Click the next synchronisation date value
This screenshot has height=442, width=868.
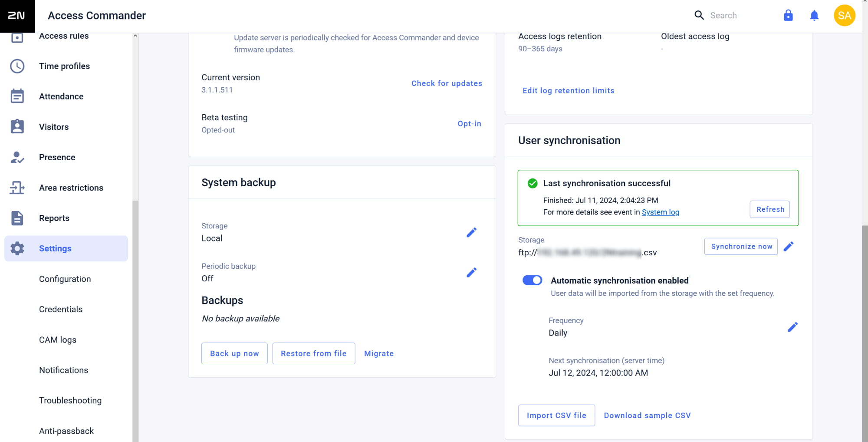point(598,373)
